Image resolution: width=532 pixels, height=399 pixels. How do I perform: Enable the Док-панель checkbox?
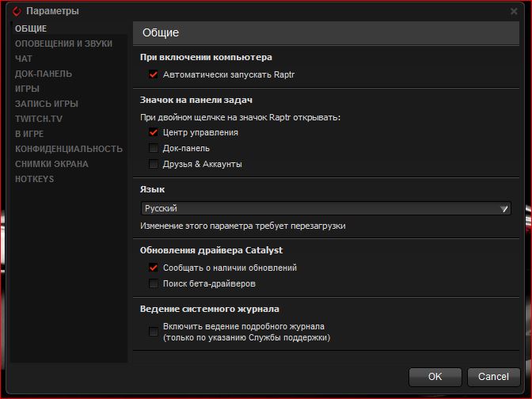(x=154, y=148)
